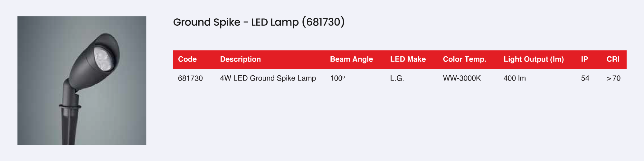The height and width of the screenshot is (161, 644).
Task: Click the Beam Angle column header
Action: 351,59
